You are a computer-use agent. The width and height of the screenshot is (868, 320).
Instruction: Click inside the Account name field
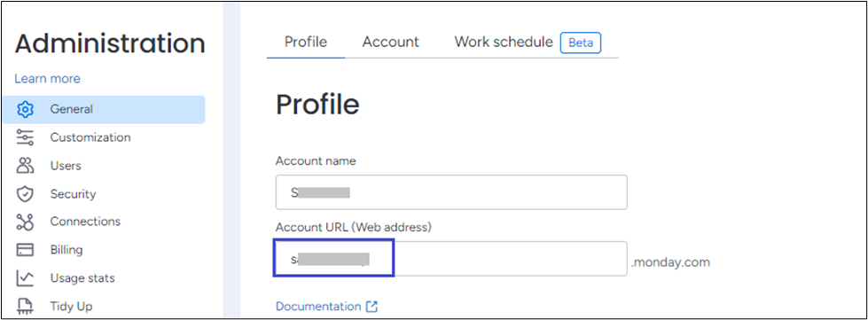451,192
